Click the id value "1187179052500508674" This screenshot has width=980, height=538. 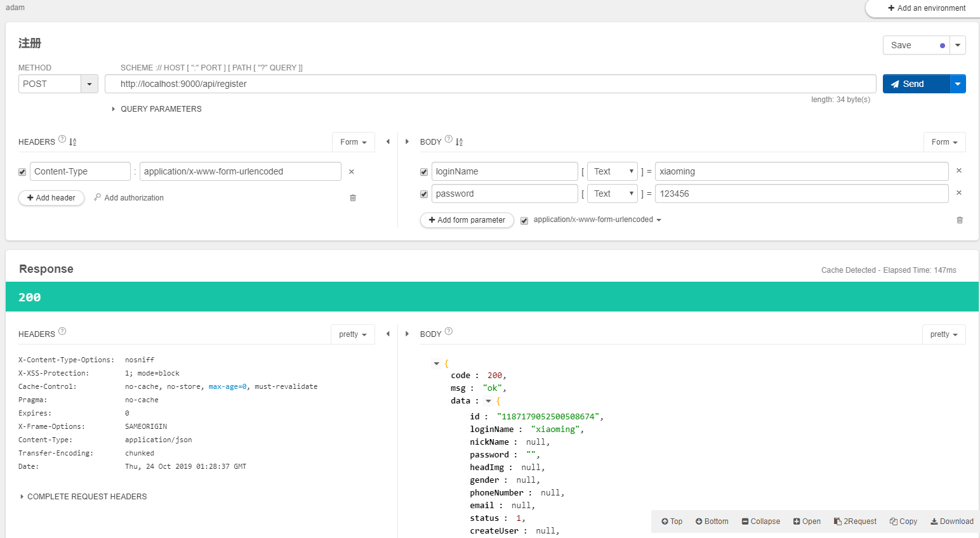click(x=548, y=417)
